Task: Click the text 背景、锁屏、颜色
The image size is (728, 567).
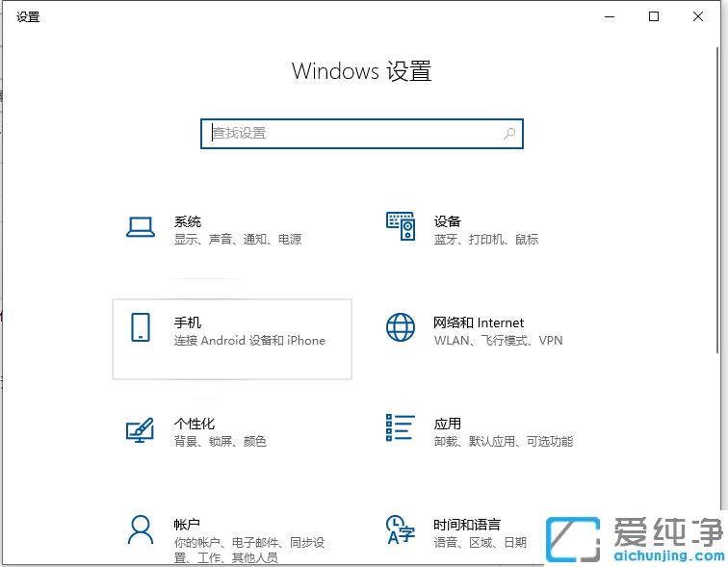Action: [221, 441]
